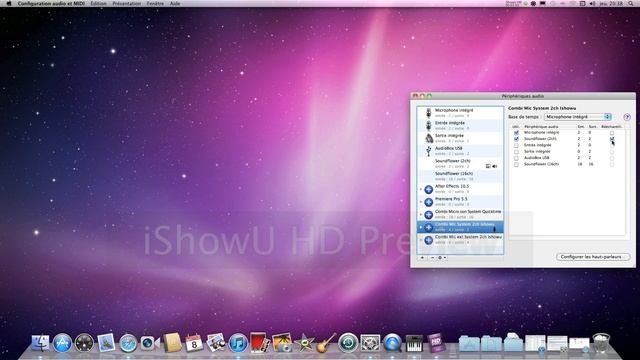Click the sound output speaker indicator on Soundflower (2ch)

click(495, 166)
